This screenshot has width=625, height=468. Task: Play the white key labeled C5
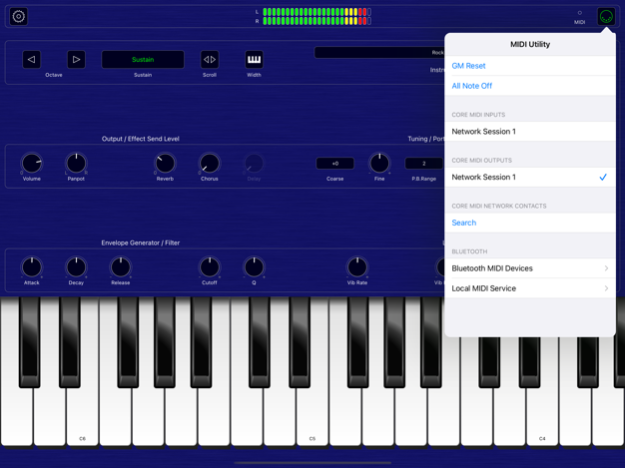tap(312, 419)
